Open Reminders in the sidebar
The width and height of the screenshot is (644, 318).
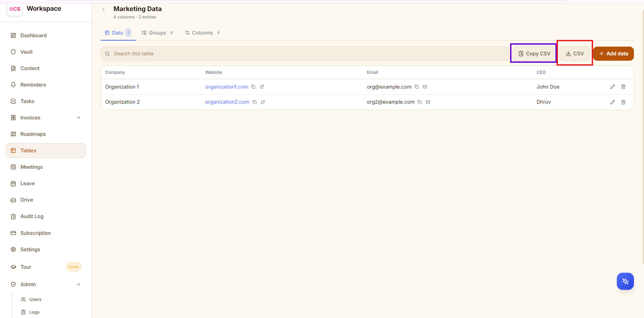click(46, 85)
